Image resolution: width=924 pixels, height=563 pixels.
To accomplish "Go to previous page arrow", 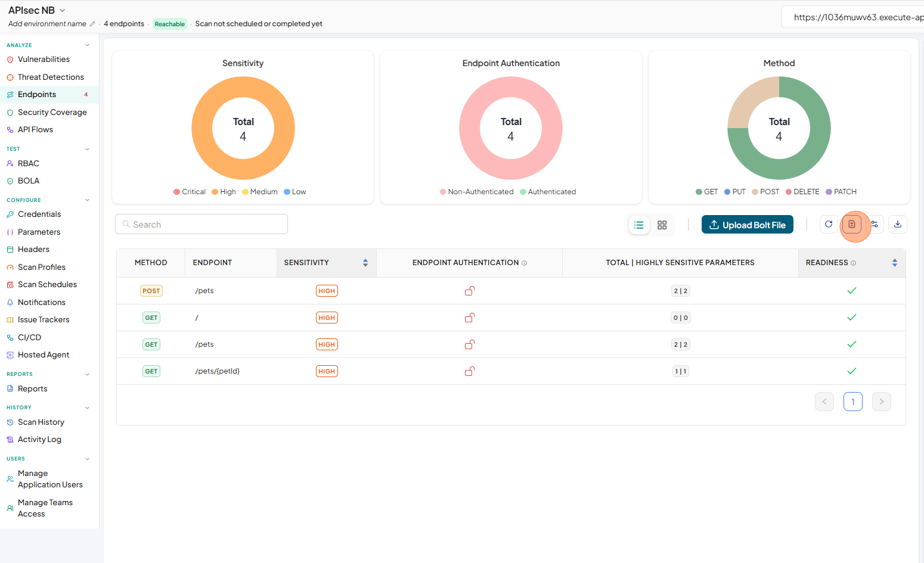I will [824, 402].
